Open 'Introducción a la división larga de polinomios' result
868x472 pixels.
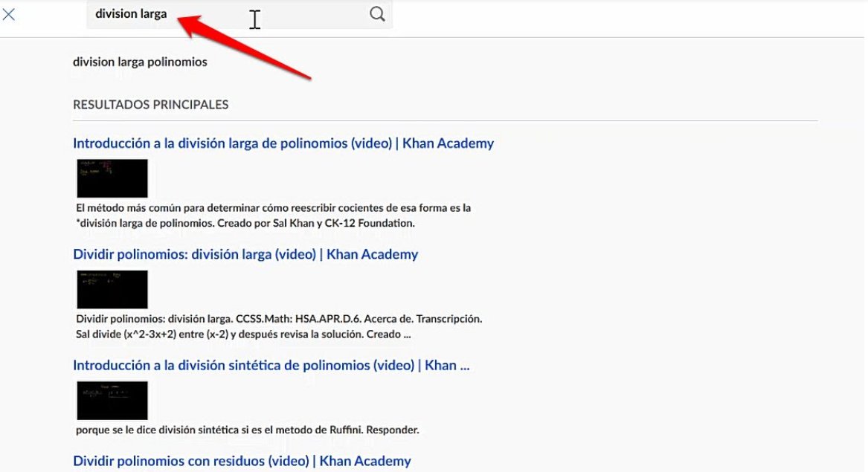(x=283, y=143)
